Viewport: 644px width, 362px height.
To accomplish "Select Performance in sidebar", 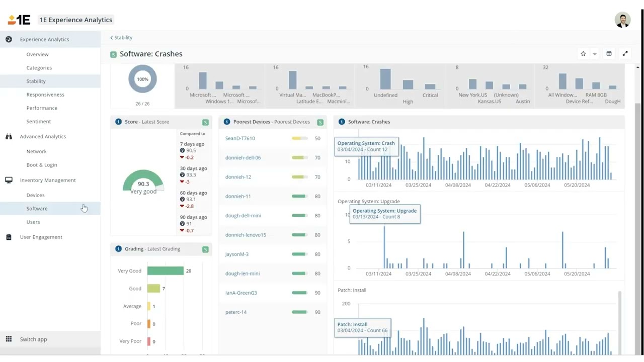I will coord(42,108).
